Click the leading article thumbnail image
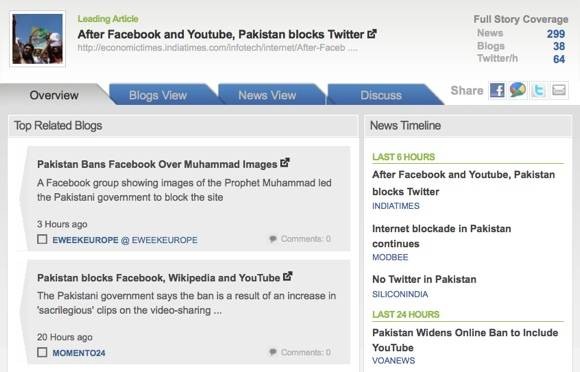Viewport: 580px width, 372px height. click(x=37, y=39)
